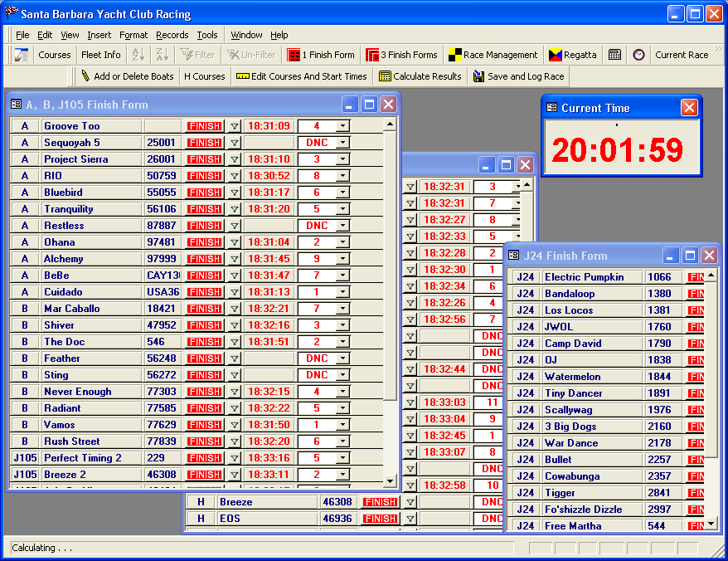The image size is (728, 561).
Task: Expand place dropdown for Groove Too
Action: pos(343,126)
